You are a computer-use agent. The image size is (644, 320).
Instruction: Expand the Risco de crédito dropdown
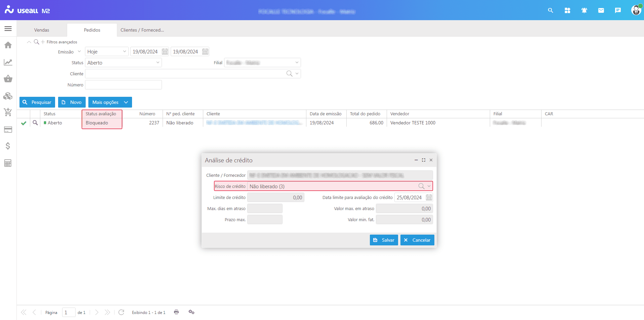pyautogui.click(x=429, y=186)
